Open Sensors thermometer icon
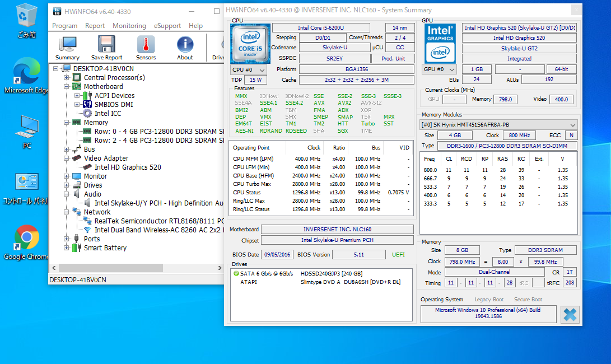Image resolution: width=611 pixels, height=364 pixels. [146, 48]
